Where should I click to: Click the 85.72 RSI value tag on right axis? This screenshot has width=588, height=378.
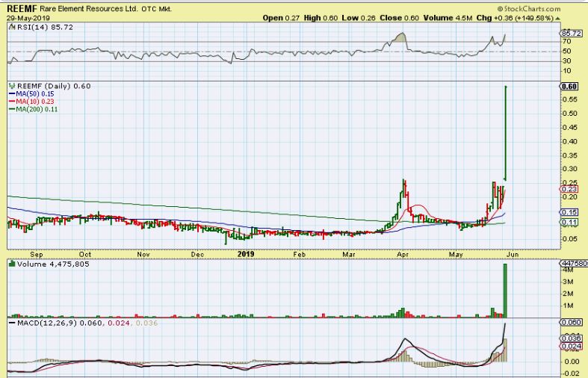pos(572,34)
